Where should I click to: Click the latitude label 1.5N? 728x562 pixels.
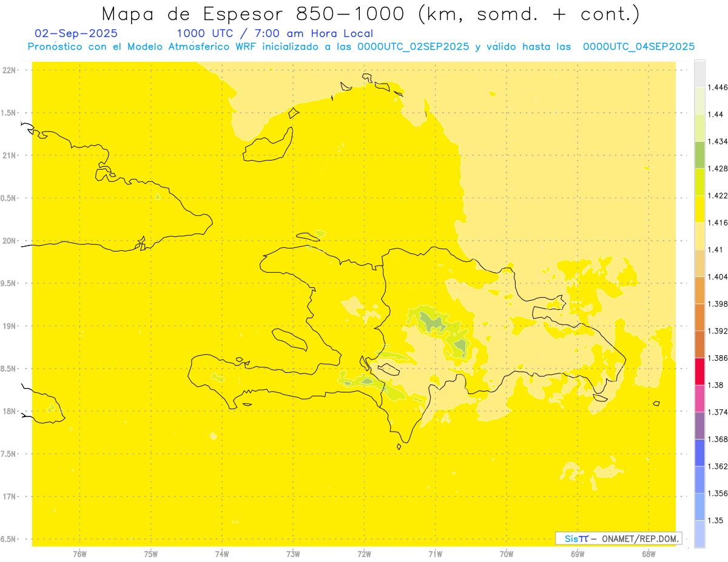[x=9, y=113]
